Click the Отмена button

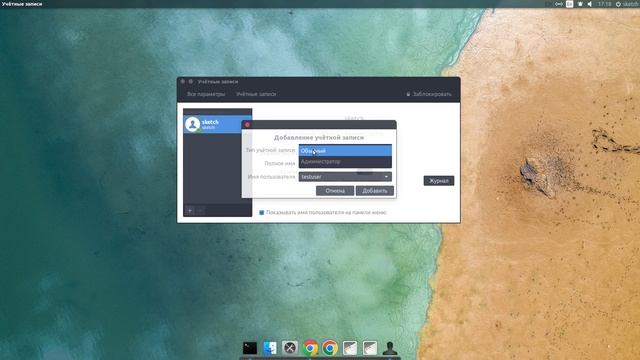[335, 191]
